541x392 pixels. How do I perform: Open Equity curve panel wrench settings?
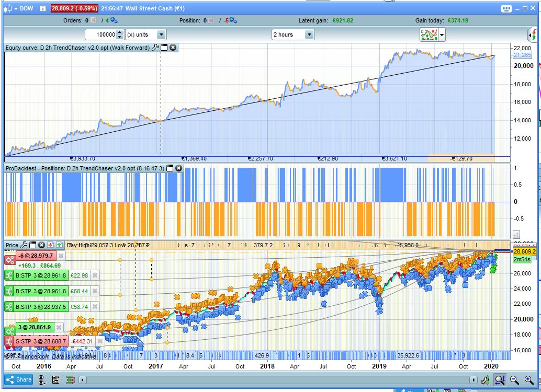coord(155,48)
